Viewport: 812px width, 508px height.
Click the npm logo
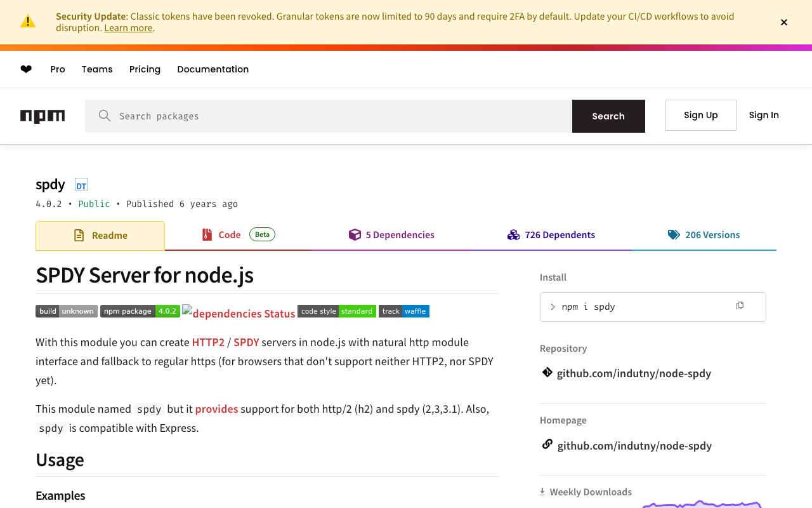[43, 116]
